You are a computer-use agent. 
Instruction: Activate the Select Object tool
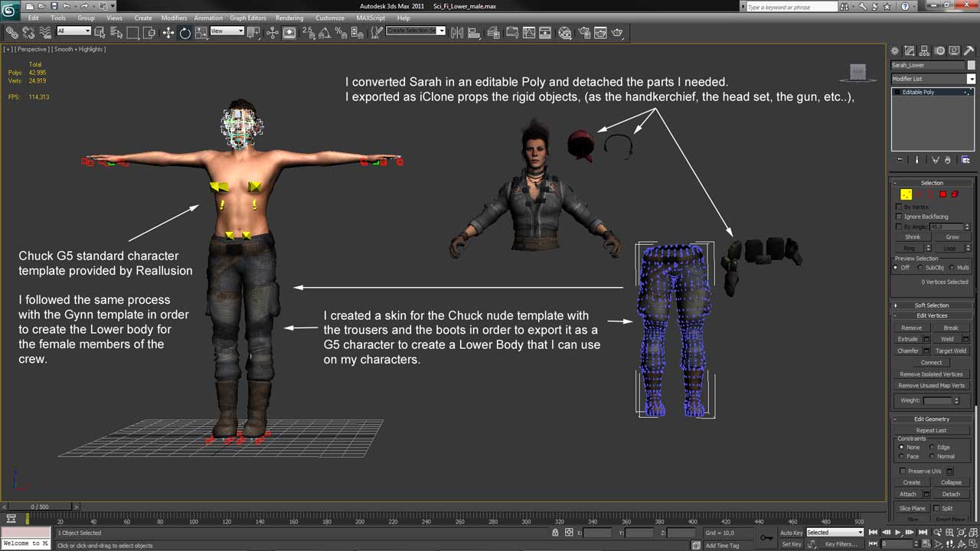[x=100, y=32]
